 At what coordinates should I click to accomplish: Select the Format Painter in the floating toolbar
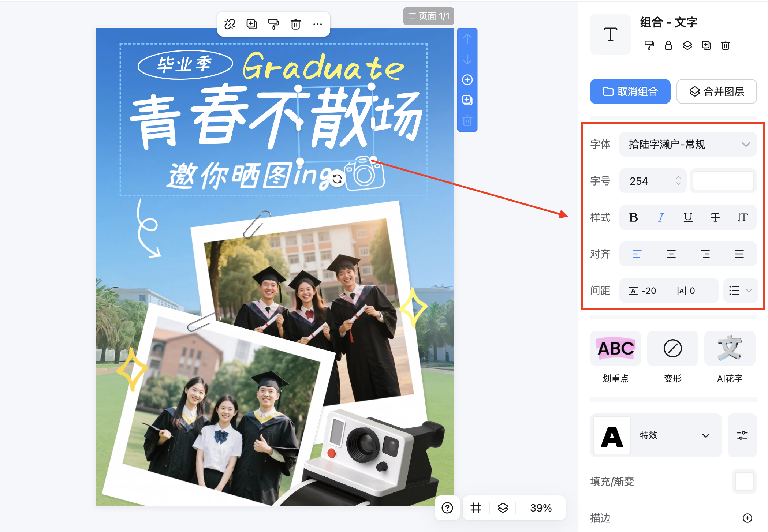[x=273, y=24]
